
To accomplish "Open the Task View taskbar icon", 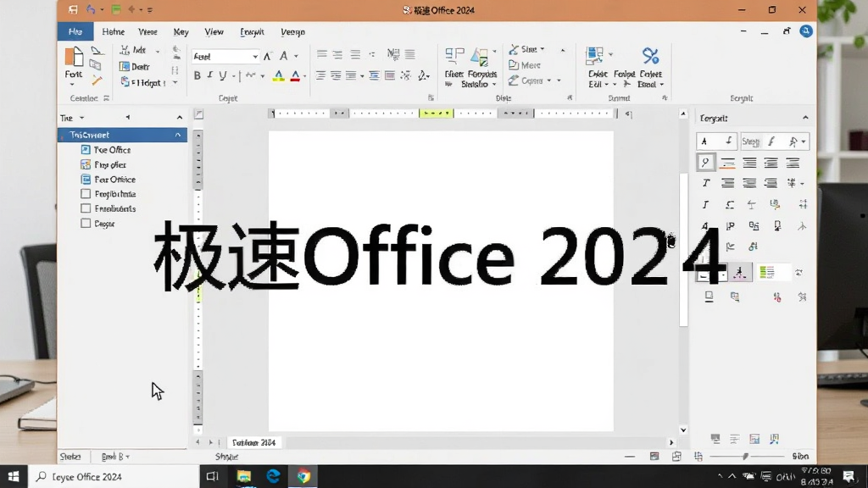I will coord(213,476).
